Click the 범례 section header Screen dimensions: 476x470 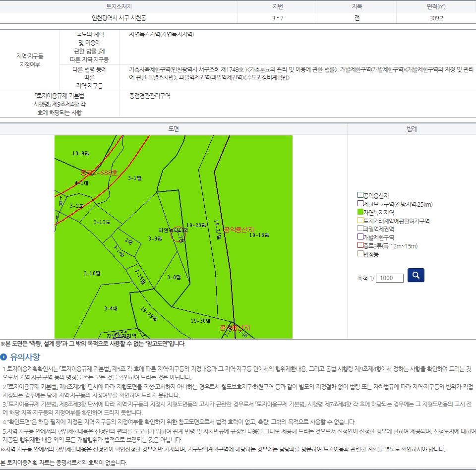coord(412,129)
